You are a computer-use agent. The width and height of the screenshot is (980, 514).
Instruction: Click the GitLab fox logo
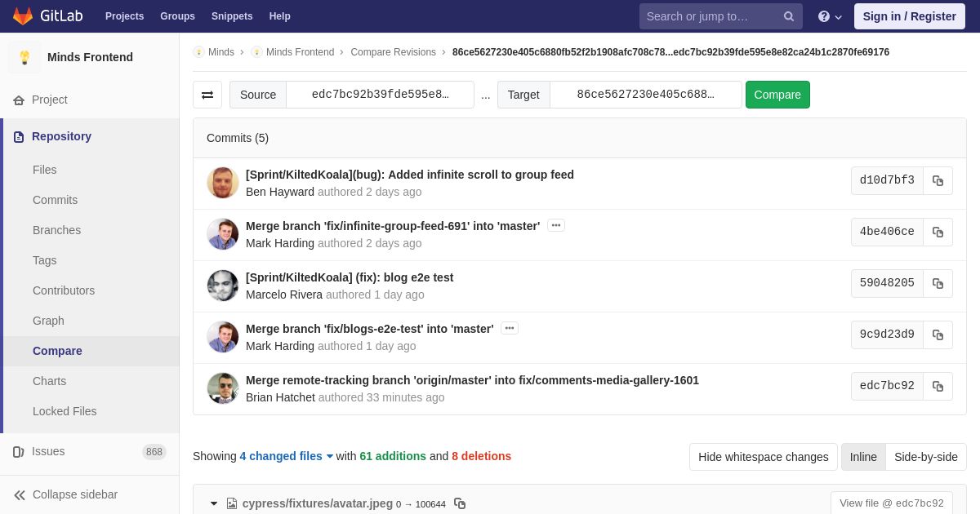pyautogui.click(x=23, y=16)
